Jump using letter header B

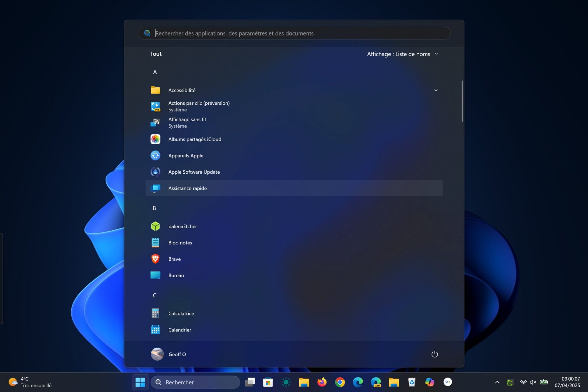(154, 208)
